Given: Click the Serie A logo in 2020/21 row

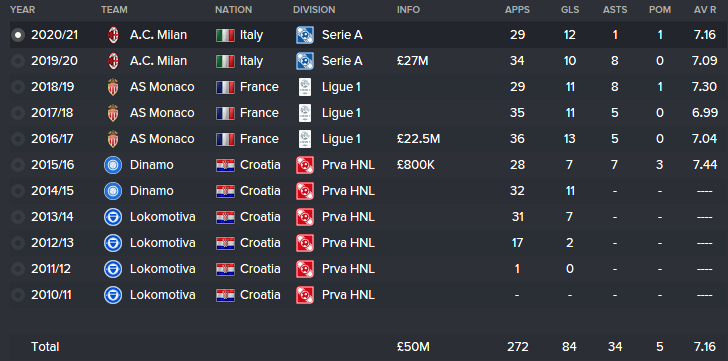Looking at the screenshot, I should [305, 35].
